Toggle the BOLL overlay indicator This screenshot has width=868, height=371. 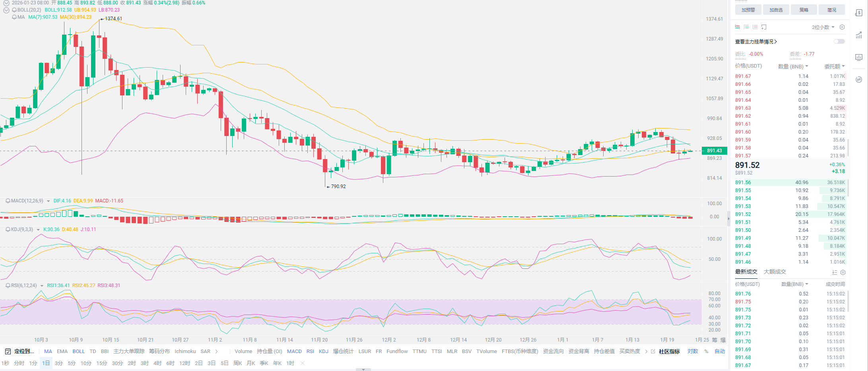[78, 352]
